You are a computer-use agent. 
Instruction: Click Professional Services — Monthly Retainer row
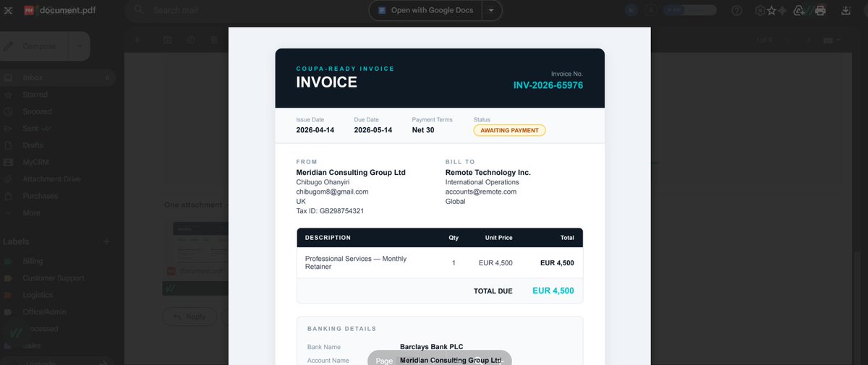[x=440, y=263]
